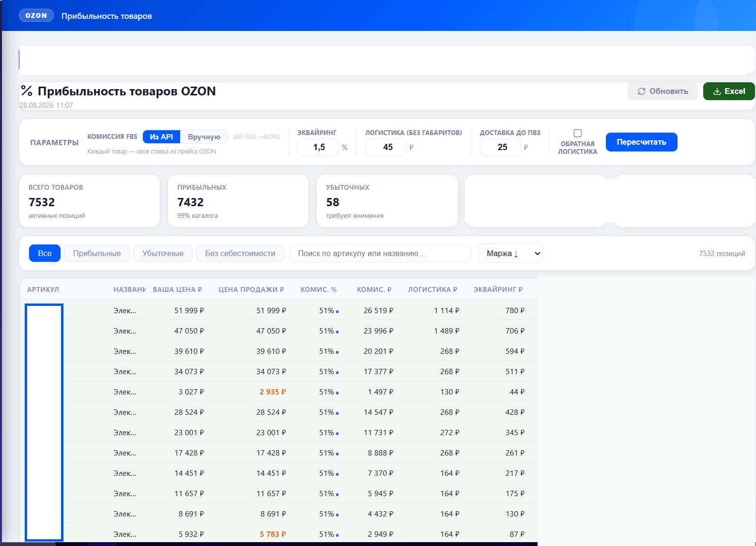Screen dimensions: 756x546
Task: Click the Доставка до ПВЗ field showing 25
Action: 501,147
